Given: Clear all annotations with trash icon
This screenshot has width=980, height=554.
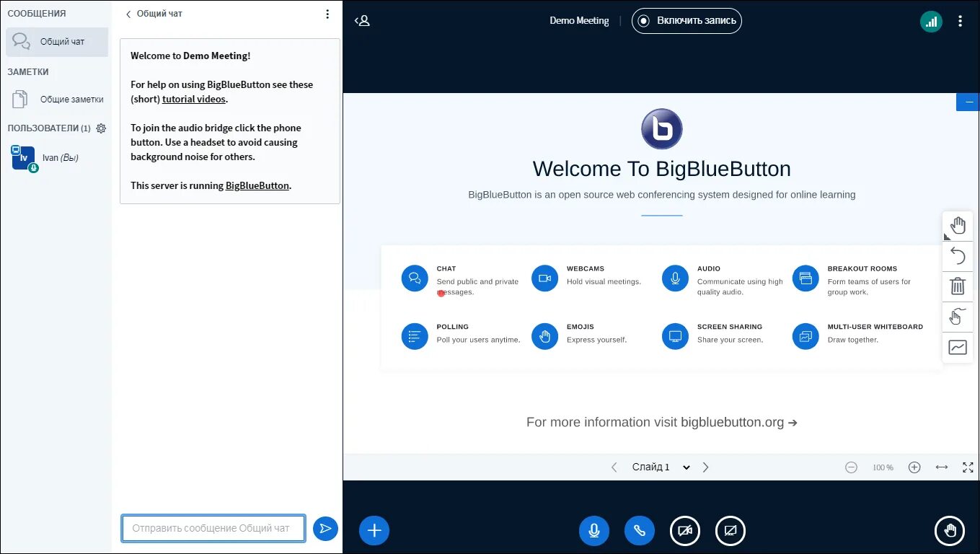Looking at the screenshot, I should click(958, 286).
